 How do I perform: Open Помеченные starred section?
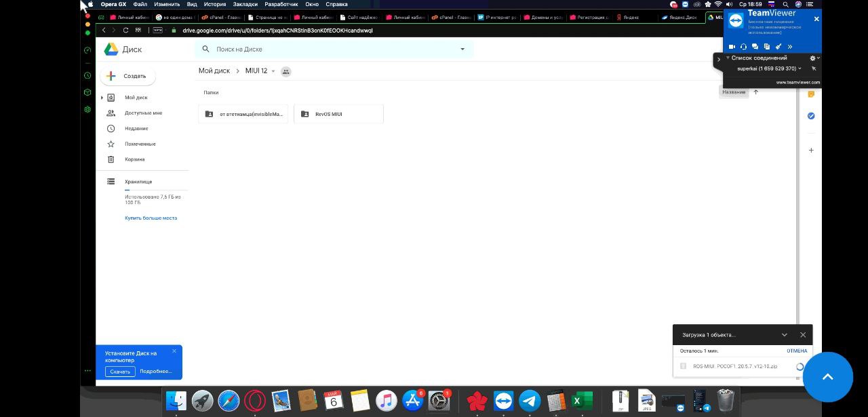[140, 144]
